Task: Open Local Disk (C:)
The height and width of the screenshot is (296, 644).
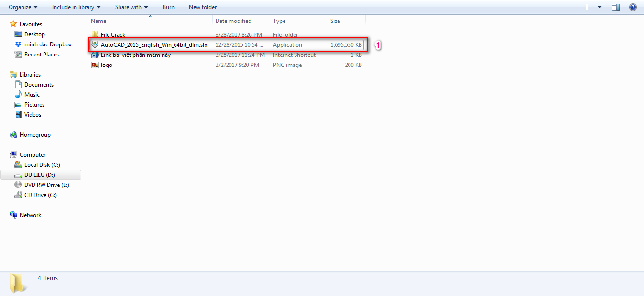Action: point(42,165)
